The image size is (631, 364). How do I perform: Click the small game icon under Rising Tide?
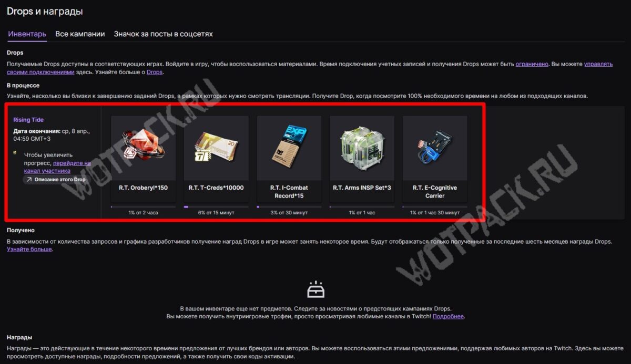15,153
